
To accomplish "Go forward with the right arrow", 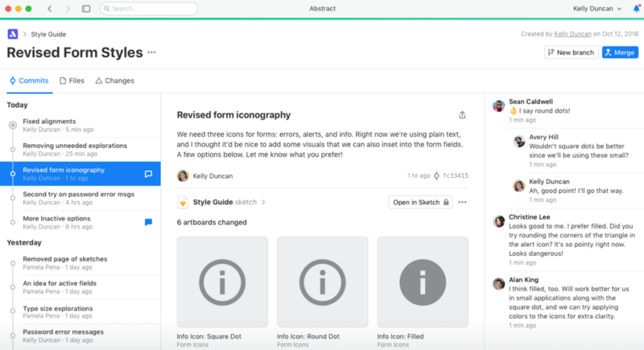I will coord(68,9).
